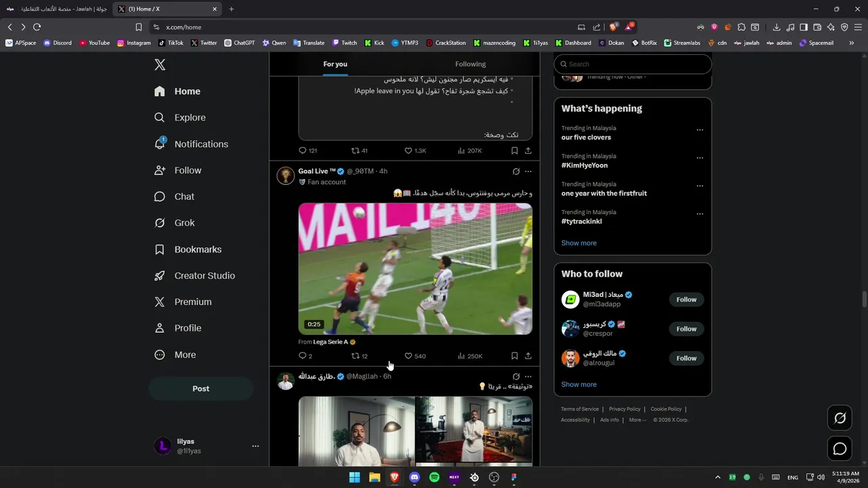Open the footer More dropdown
The image size is (868, 488).
click(637, 420)
